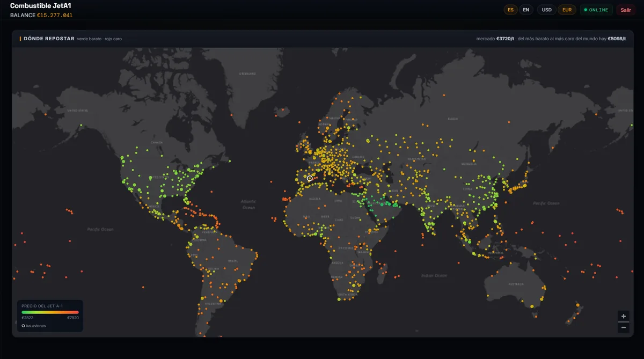The image size is (644, 359).
Task: Click the balance amount €15.277.041
Action: 55,15
